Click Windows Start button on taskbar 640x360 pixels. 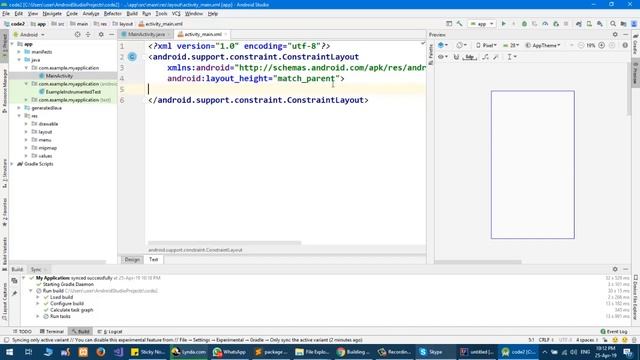[9, 352]
